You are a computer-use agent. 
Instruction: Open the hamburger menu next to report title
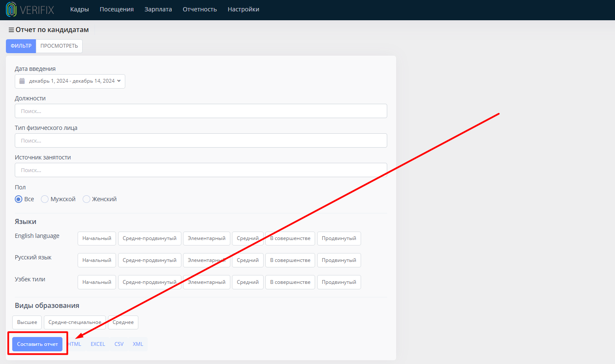click(x=11, y=30)
